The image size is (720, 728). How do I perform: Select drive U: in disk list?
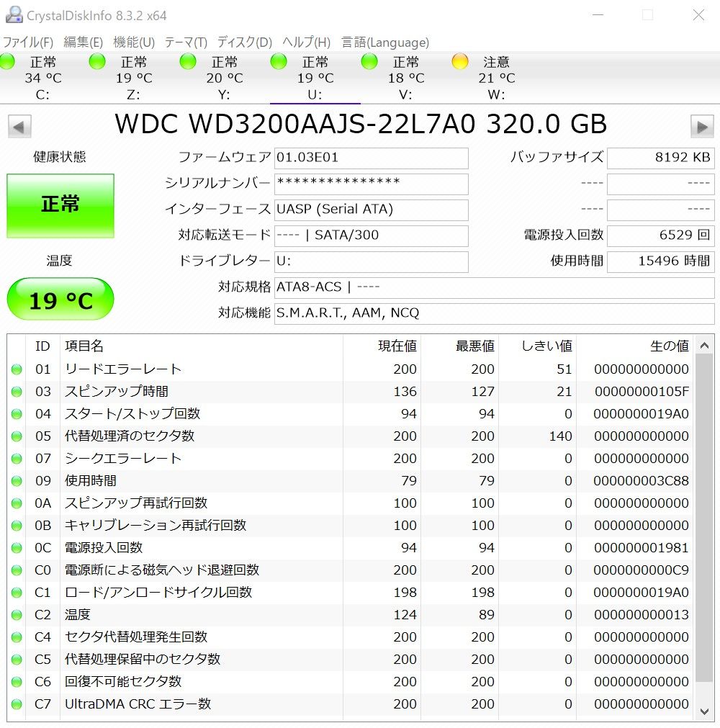[x=315, y=78]
